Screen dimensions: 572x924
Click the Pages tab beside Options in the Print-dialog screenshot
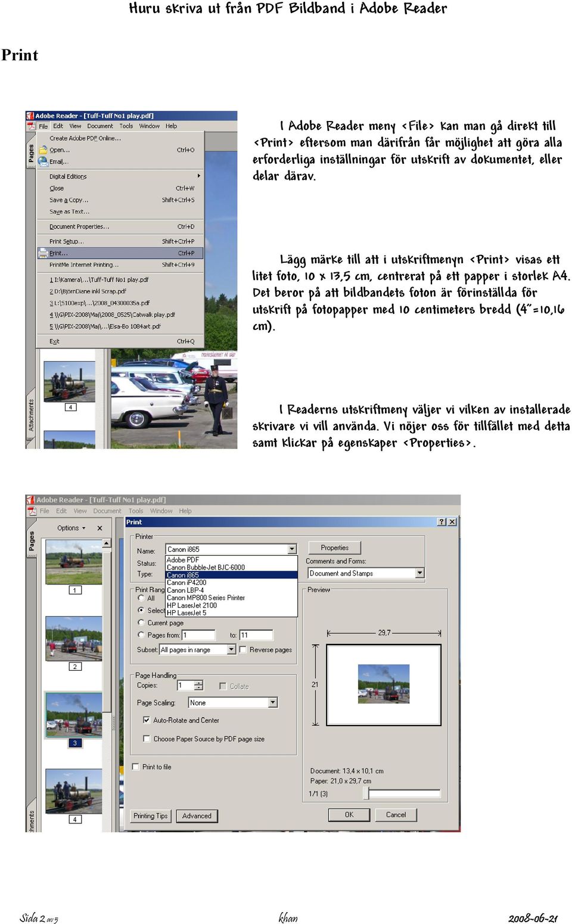coord(32,540)
